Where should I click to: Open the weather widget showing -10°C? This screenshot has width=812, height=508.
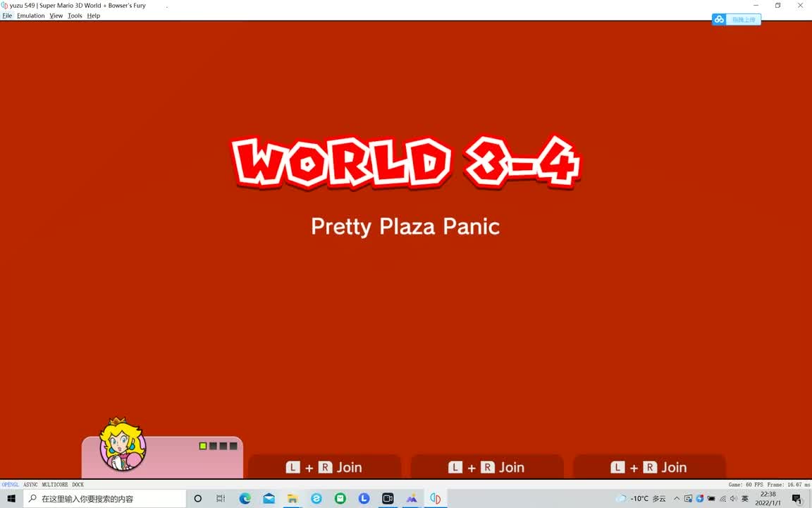tap(641, 499)
